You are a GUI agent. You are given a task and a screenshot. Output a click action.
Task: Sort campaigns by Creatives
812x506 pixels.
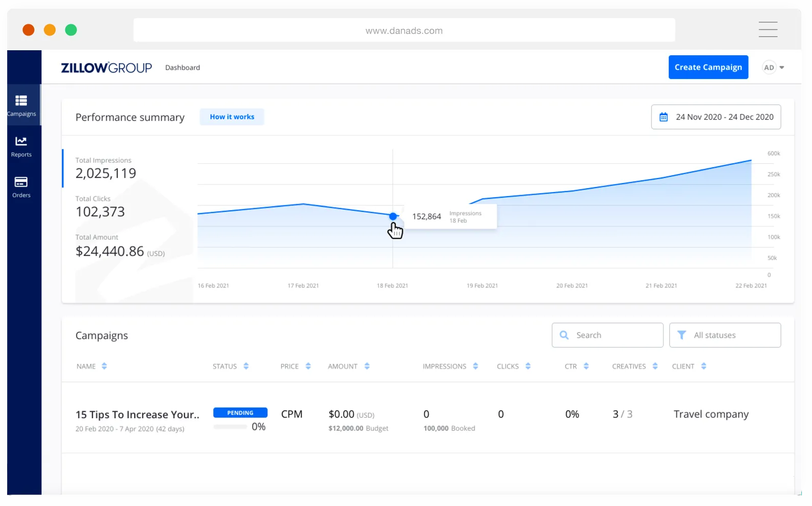[x=655, y=366]
